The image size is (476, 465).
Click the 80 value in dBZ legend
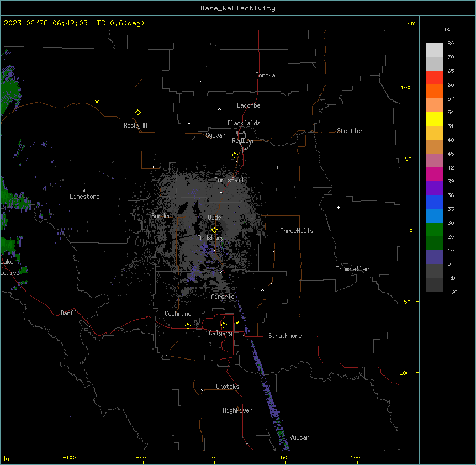coord(451,43)
